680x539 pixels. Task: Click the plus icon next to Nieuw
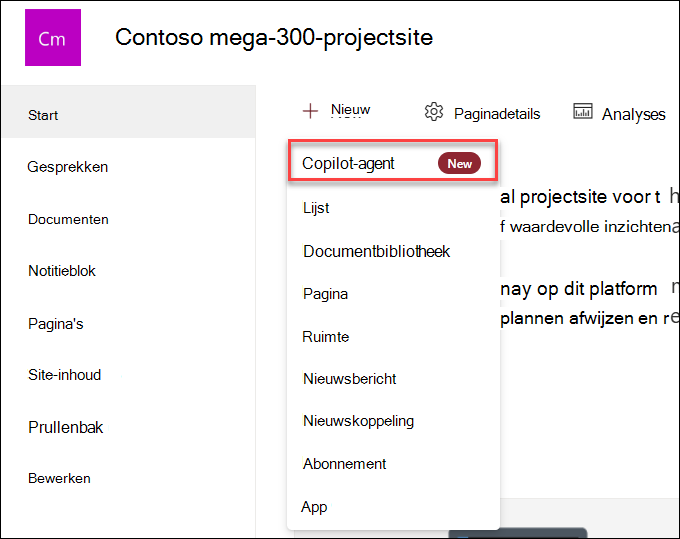click(x=310, y=111)
